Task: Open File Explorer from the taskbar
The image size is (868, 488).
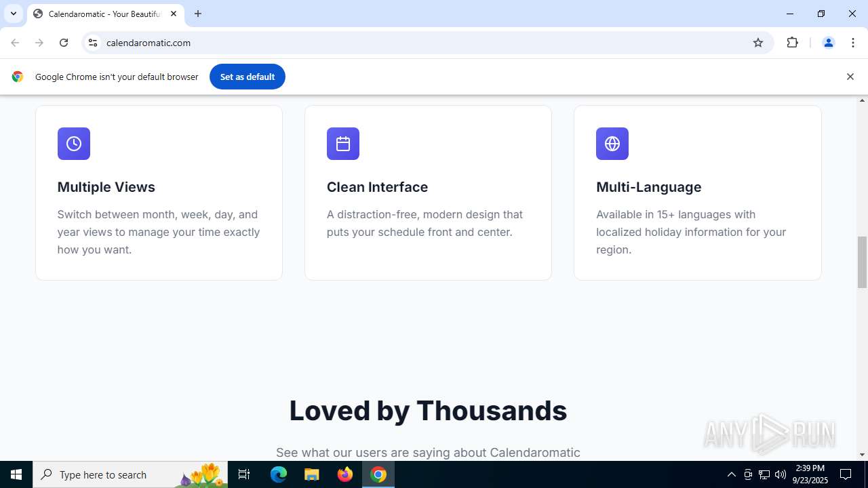Action: pyautogui.click(x=312, y=474)
